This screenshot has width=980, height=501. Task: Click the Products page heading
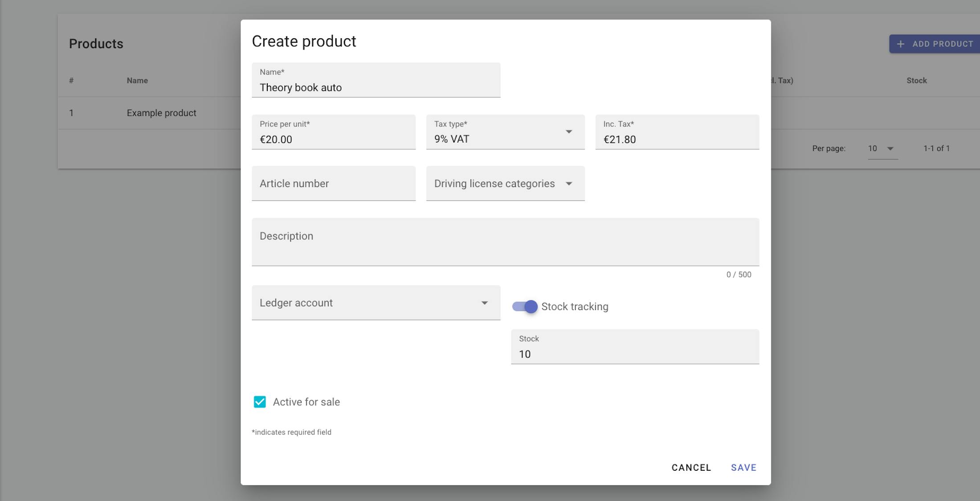click(x=96, y=44)
